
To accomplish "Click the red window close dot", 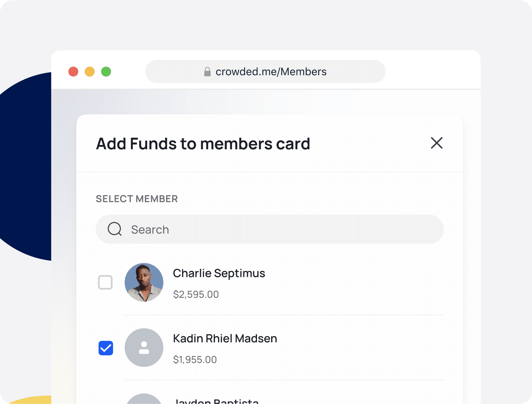I will (73, 72).
